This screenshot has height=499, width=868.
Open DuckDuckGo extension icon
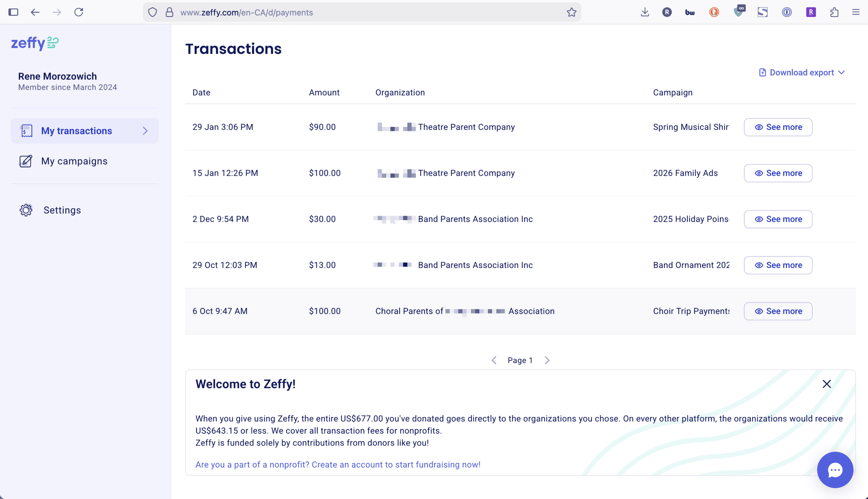click(x=714, y=12)
